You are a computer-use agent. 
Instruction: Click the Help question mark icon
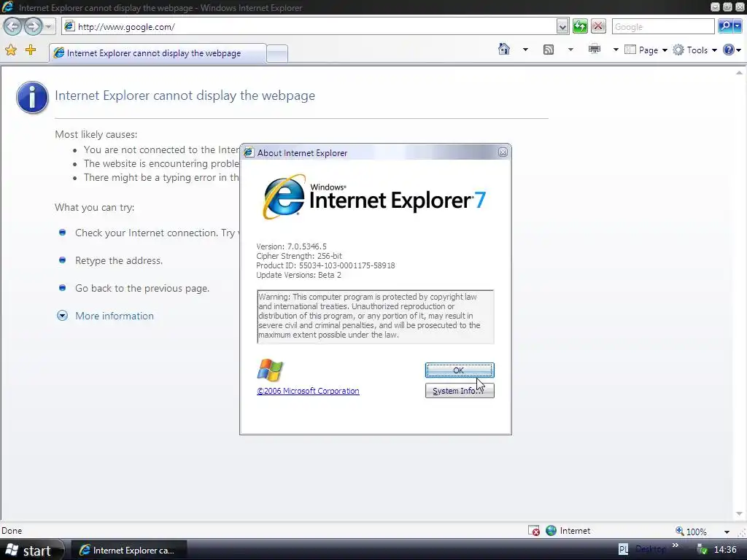pyautogui.click(x=729, y=50)
